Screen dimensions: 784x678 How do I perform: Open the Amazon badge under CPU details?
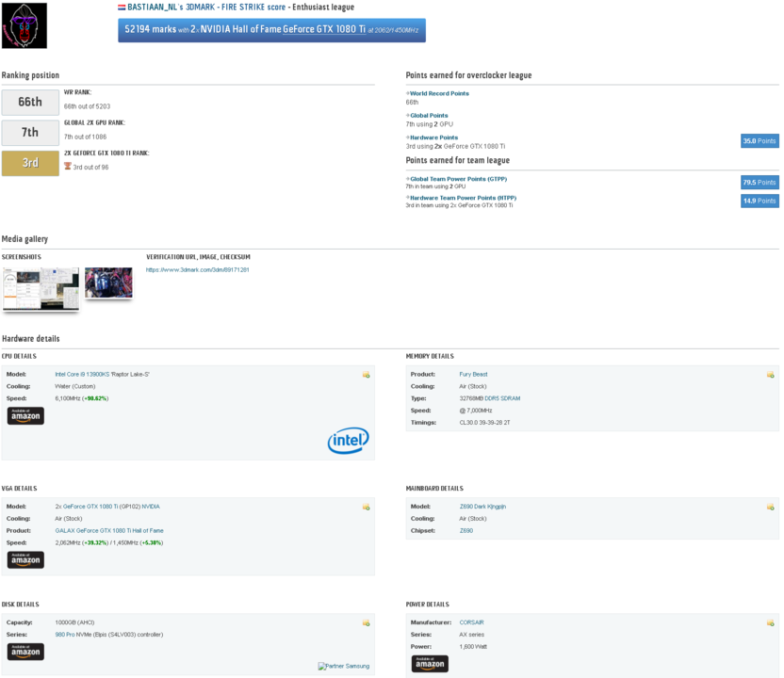[x=25, y=416]
